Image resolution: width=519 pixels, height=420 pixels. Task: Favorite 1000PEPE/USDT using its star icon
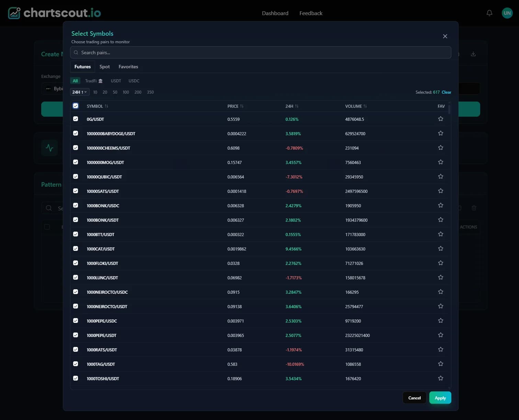[441, 335]
